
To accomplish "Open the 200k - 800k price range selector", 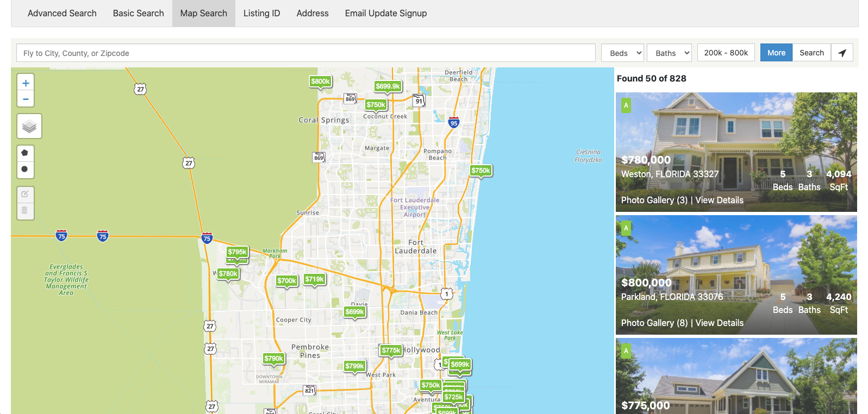I will click(x=726, y=53).
